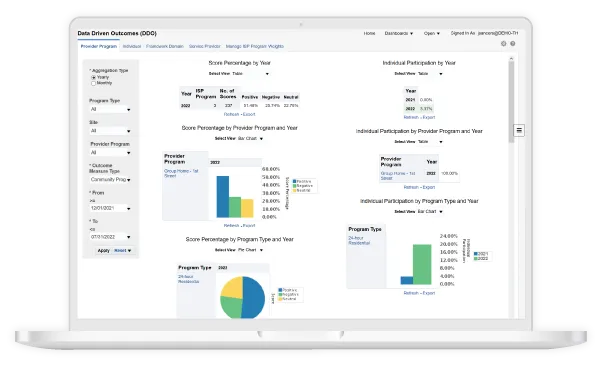Image resolution: width=600 pixels, height=365 pixels.
Task: Refresh Participation by Provider Program table
Action: tap(411, 187)
